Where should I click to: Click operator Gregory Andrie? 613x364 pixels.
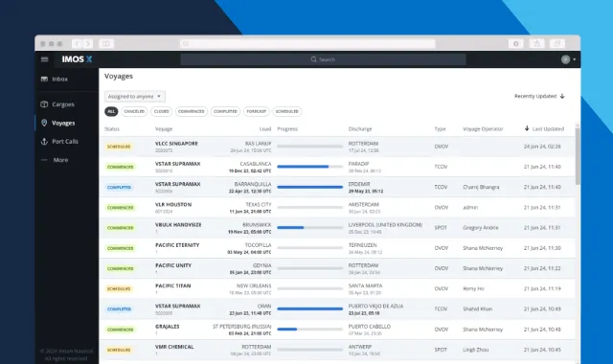[481, 228]
